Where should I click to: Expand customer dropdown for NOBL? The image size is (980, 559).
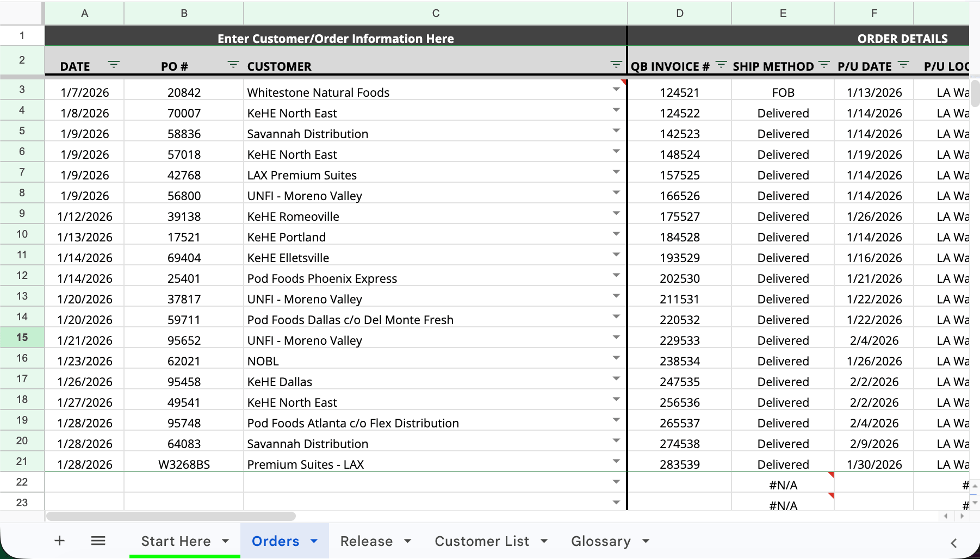point(616,358)
